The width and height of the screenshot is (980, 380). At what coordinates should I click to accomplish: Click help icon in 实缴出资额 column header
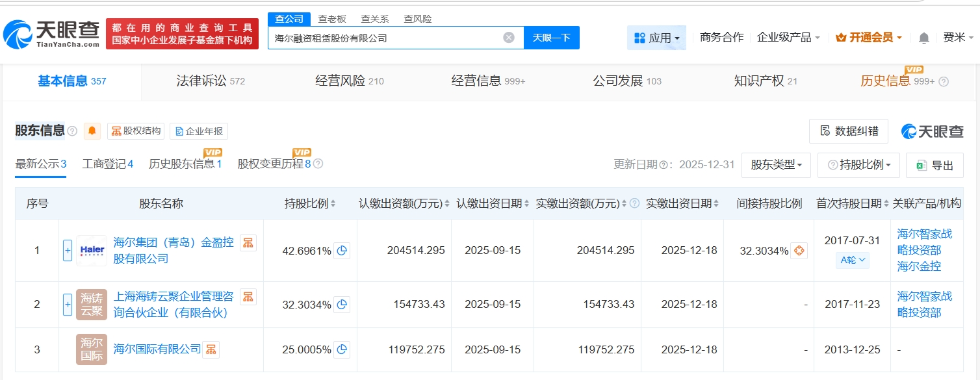tap(634, 204)
